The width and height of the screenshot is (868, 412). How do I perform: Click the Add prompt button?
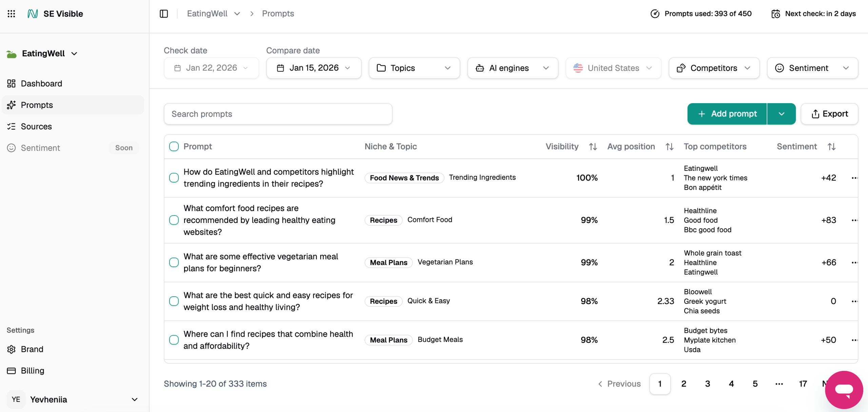727,114
